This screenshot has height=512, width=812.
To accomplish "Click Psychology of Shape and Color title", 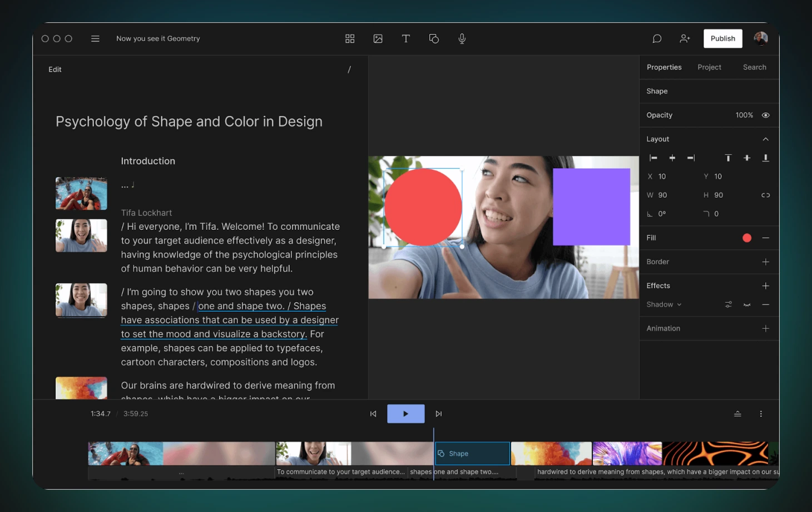I will click(x=189, y=121).
